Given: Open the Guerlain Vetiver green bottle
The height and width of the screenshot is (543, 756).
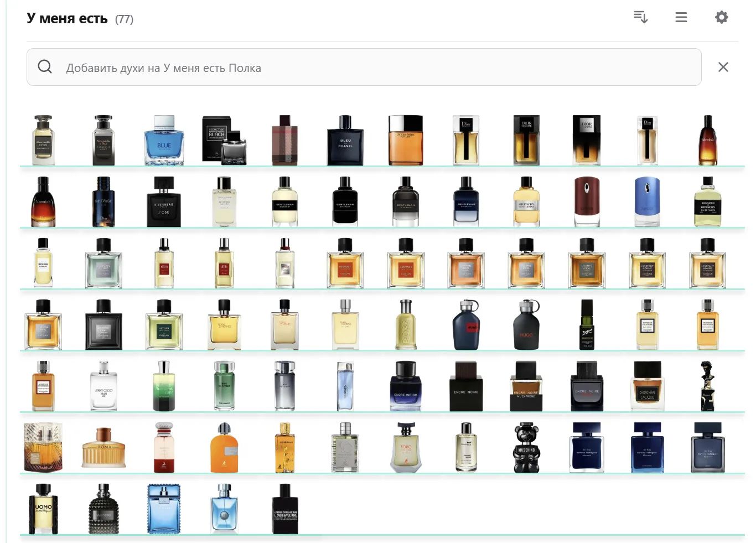Looking at the screenshot, I should click(164, 324).
